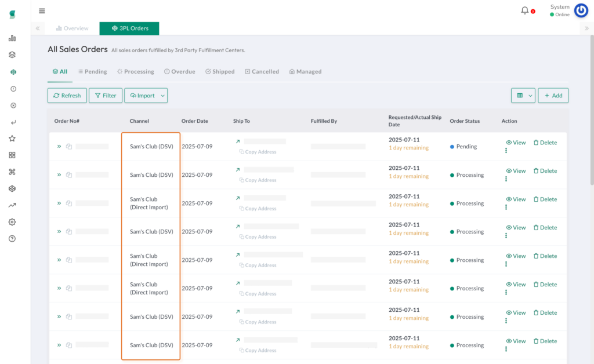
Task: Click the Order Date column header
Action: 195,121
